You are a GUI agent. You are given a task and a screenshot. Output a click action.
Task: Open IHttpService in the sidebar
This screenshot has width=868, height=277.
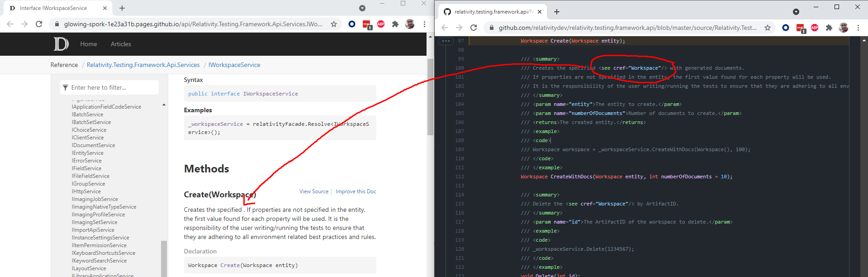click(x=86, y=191)
